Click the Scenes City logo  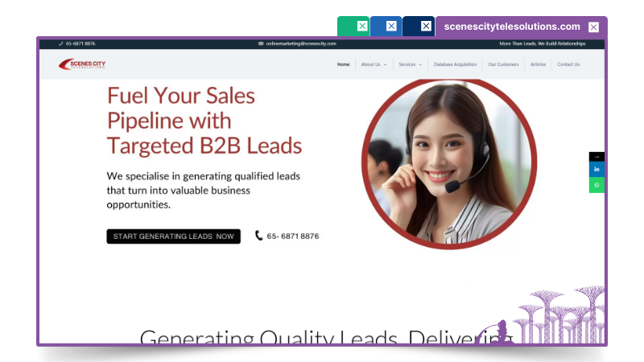pyautogui.click(x=81, y=64)
